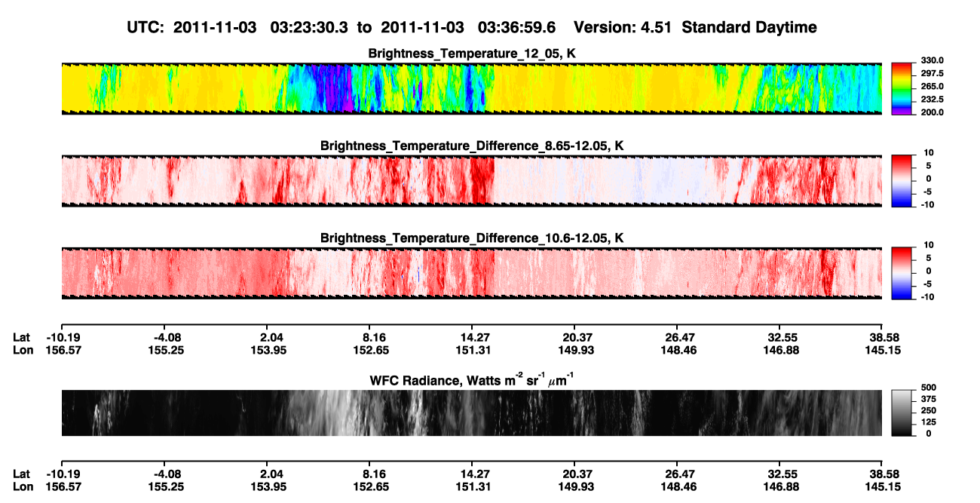
Task: Click the 200.0 colorbar label
Action: (933, 112)
